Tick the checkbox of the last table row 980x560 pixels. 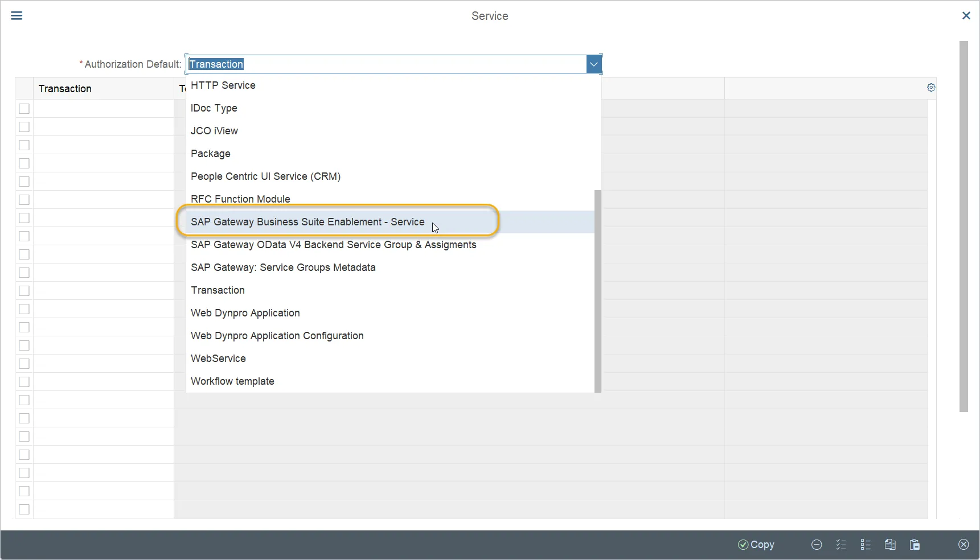tap(24, 509)
